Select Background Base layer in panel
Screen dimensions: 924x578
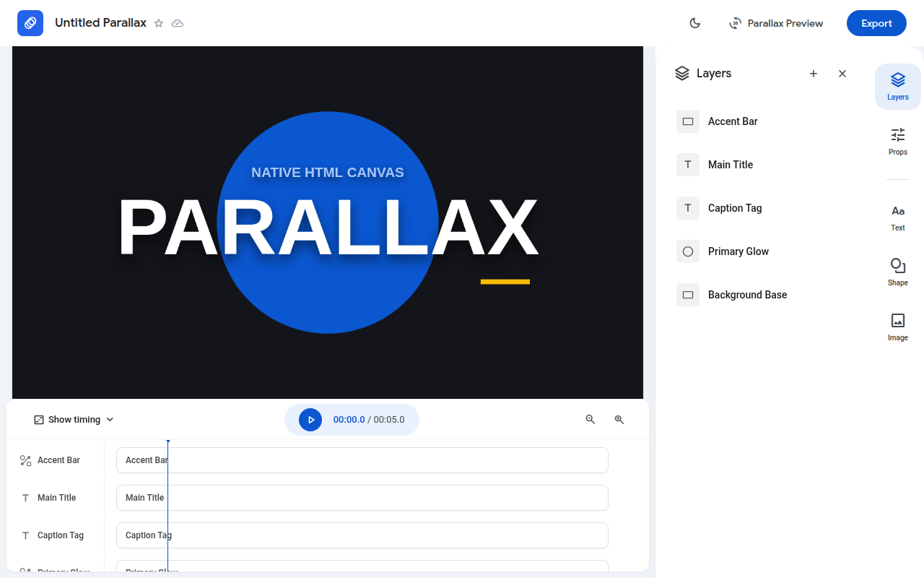(763, 295)
